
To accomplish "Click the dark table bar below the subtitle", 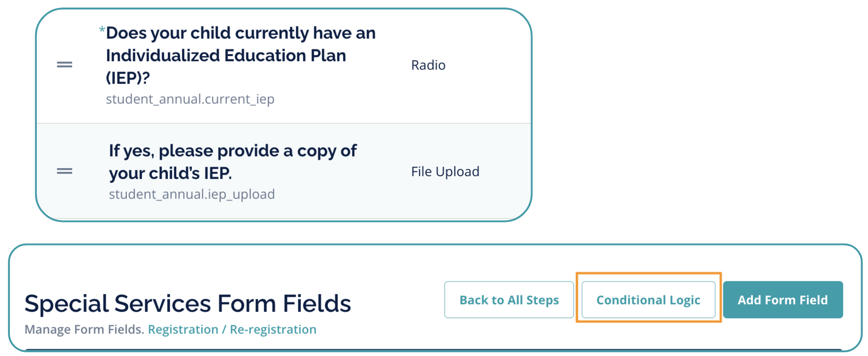I will tap(433, 350).
